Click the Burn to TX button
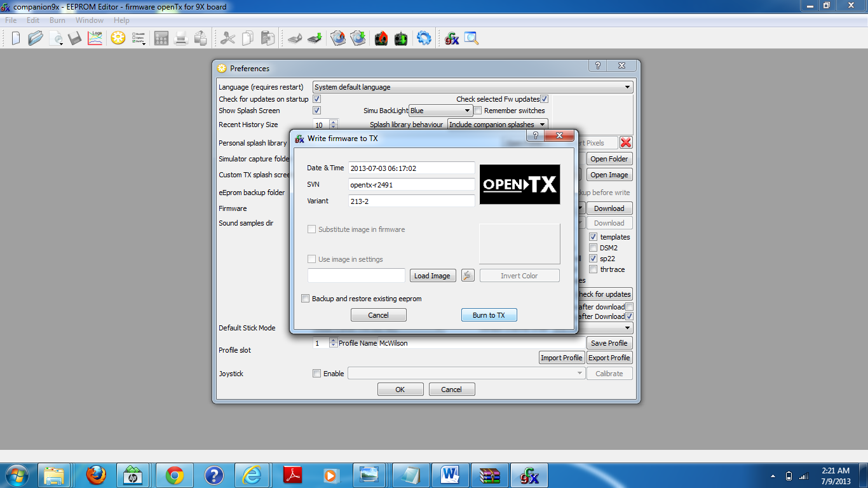Screen dimensions: 868x488 click(489, 315)
